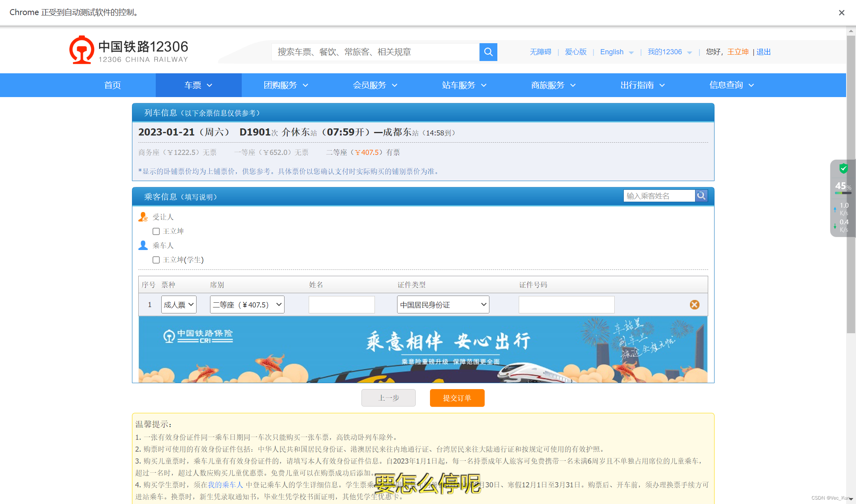The width and height of the screenshot is (856, 504).
Task: Click the orange 提交订单 button
Action: coord(457,398)
